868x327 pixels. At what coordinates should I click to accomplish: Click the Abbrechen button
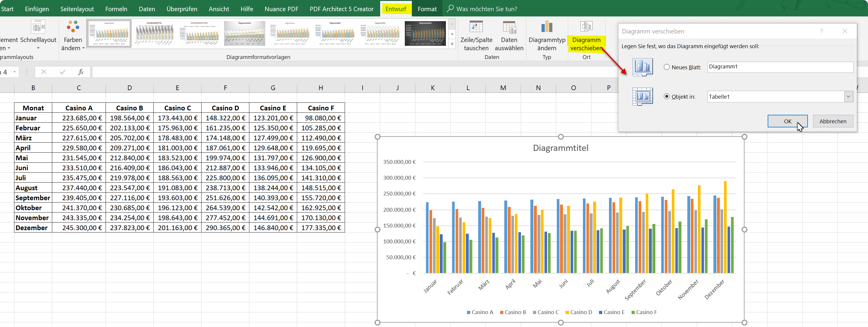(833, 121)
